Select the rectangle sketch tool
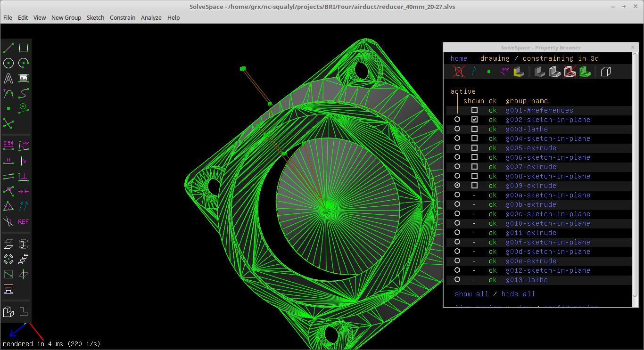The height and width of the screenshot is (350, 644). tap(24, 48)
